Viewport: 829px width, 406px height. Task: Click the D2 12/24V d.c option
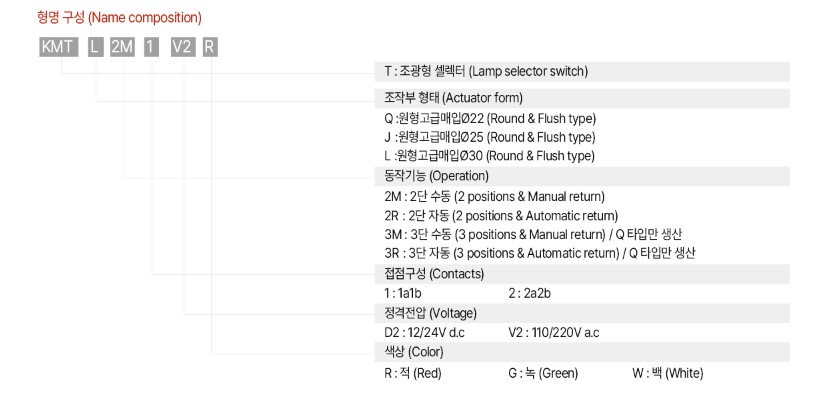(x=425, y=333)
